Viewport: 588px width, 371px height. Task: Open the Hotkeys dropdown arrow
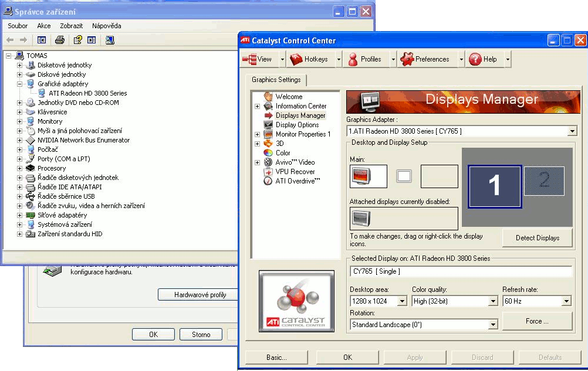click(339, 59)
